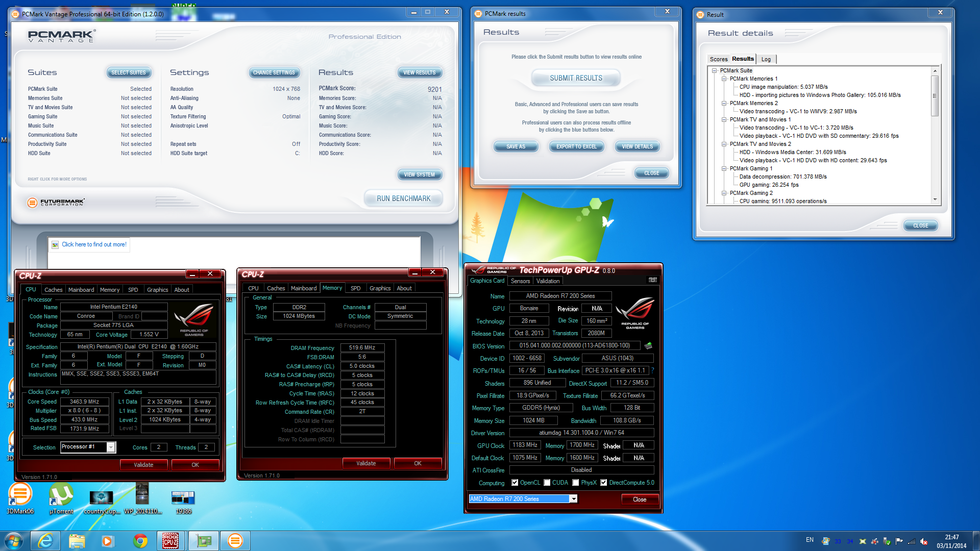Viewport: 980px width, 551px height.
Task: Switch to the Log tab in Result details
Action: point(766,59)
